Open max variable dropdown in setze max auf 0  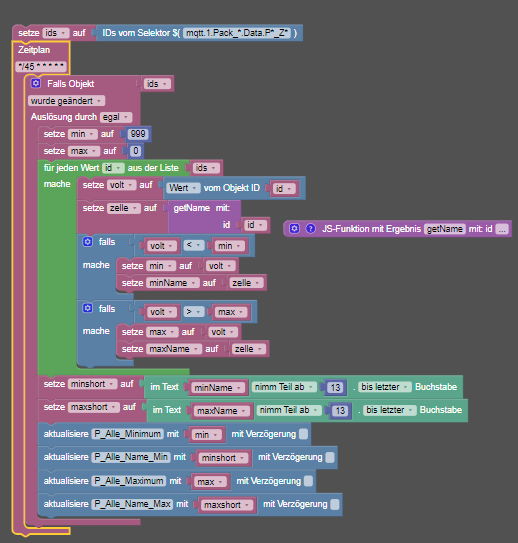coord(84,151)
